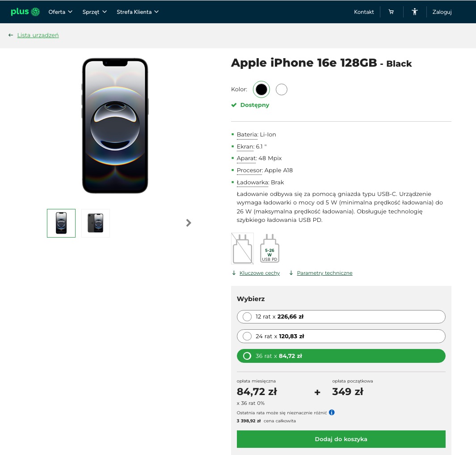Select second thumbnail showing phone back

point(95,223)
